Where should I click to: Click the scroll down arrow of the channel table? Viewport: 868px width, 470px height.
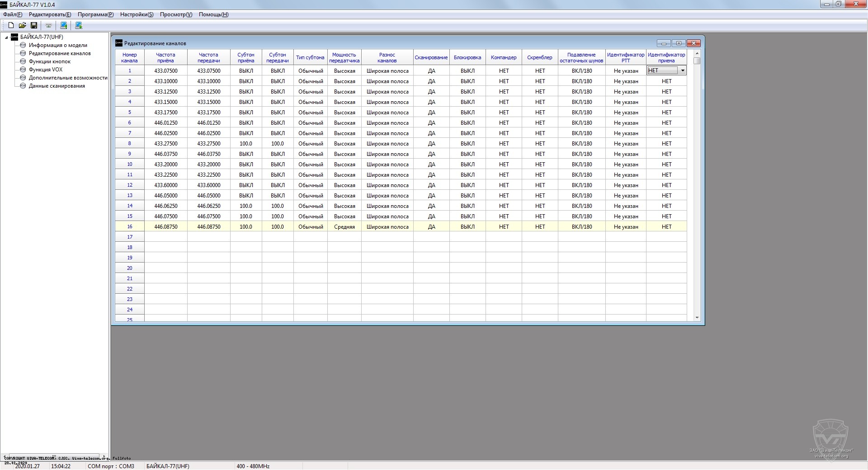(697, 318)
